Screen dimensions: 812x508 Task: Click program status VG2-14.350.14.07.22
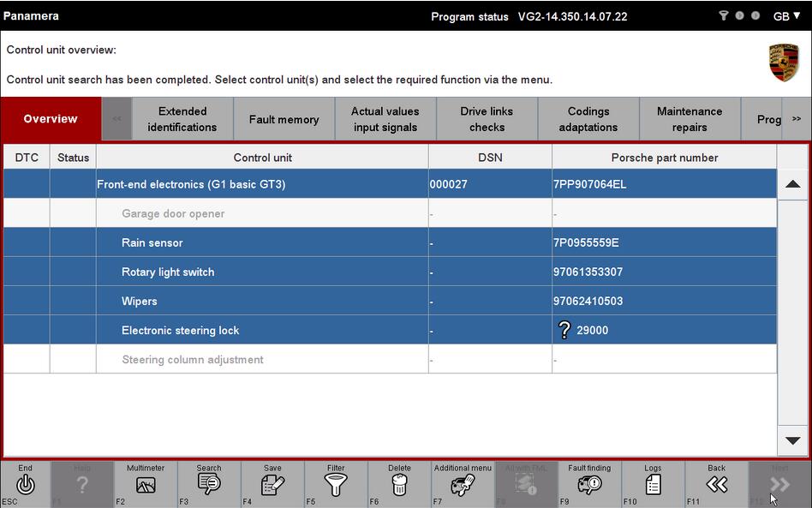click(573, 16)
